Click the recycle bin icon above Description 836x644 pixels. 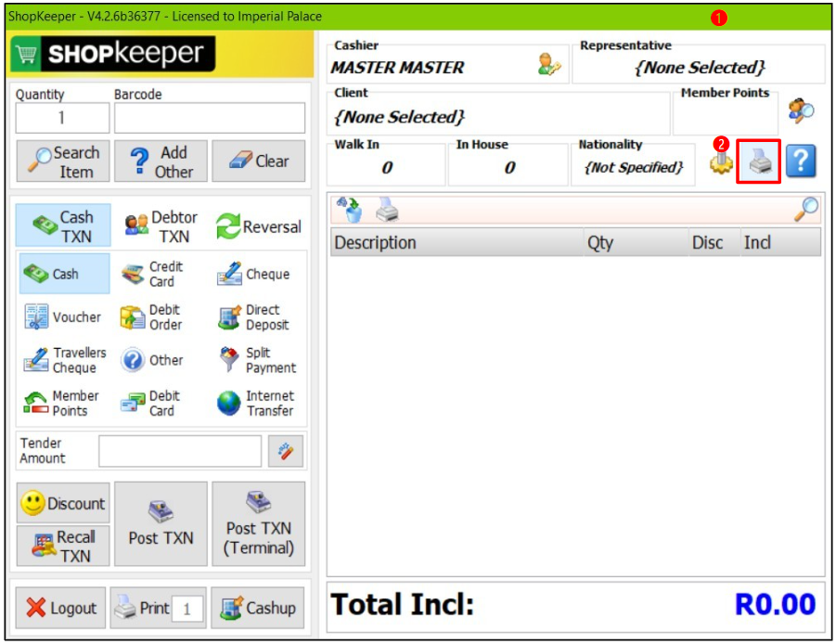349,209
